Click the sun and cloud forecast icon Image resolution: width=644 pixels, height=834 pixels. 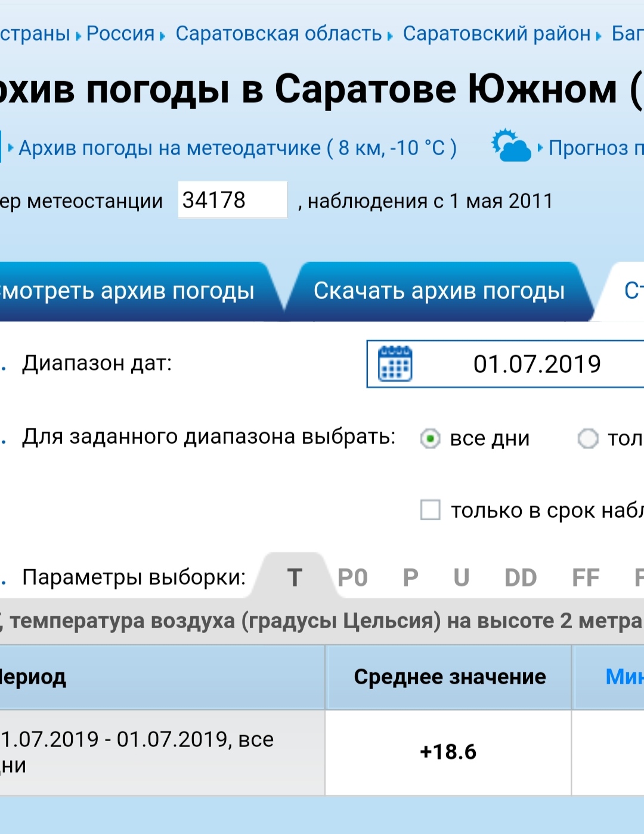click(x=510, y=146)
